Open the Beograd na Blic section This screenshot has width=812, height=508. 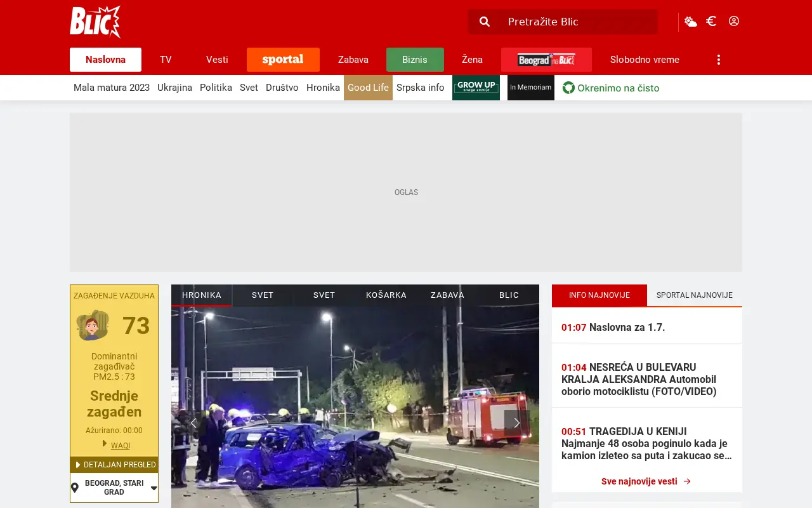click(546, 60)
